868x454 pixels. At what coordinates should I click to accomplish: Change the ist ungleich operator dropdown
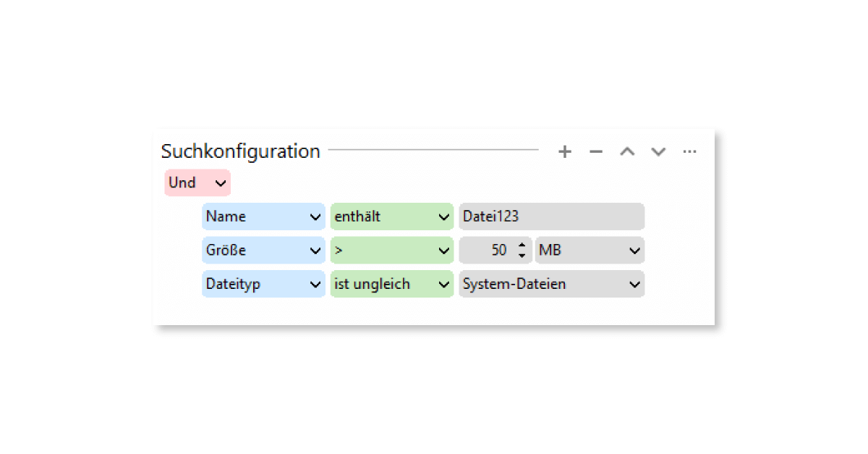(x=392, y=285)
